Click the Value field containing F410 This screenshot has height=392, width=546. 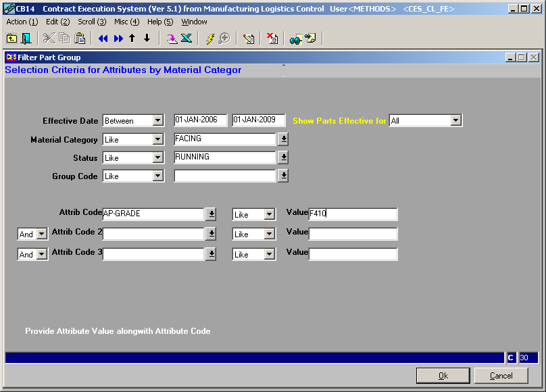tap(353, 214)
